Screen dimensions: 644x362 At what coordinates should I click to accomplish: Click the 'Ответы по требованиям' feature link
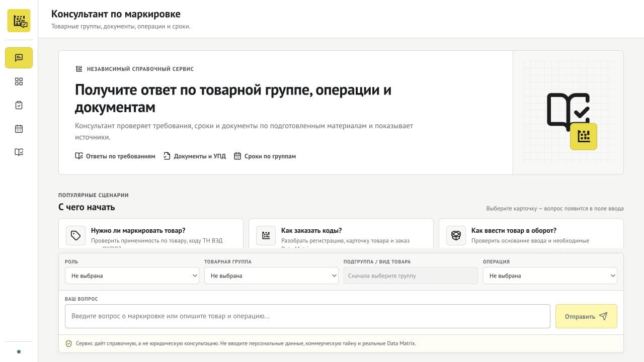pyautogui.click(x=115, y=156)
